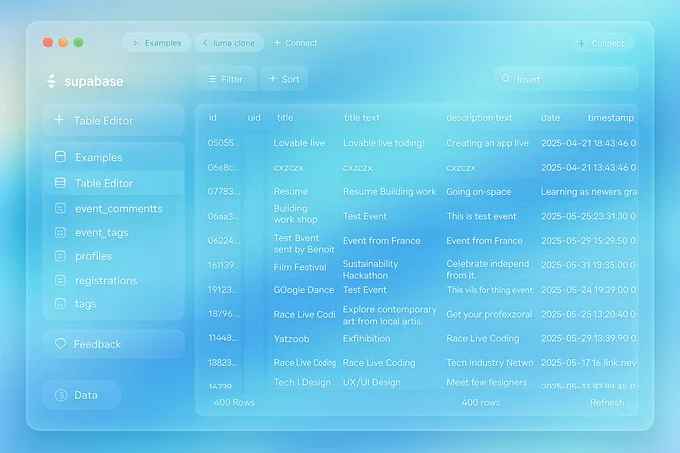Open the Sort button
The width and height of the screenshot is (680, 453).
[x=284, y=79]
